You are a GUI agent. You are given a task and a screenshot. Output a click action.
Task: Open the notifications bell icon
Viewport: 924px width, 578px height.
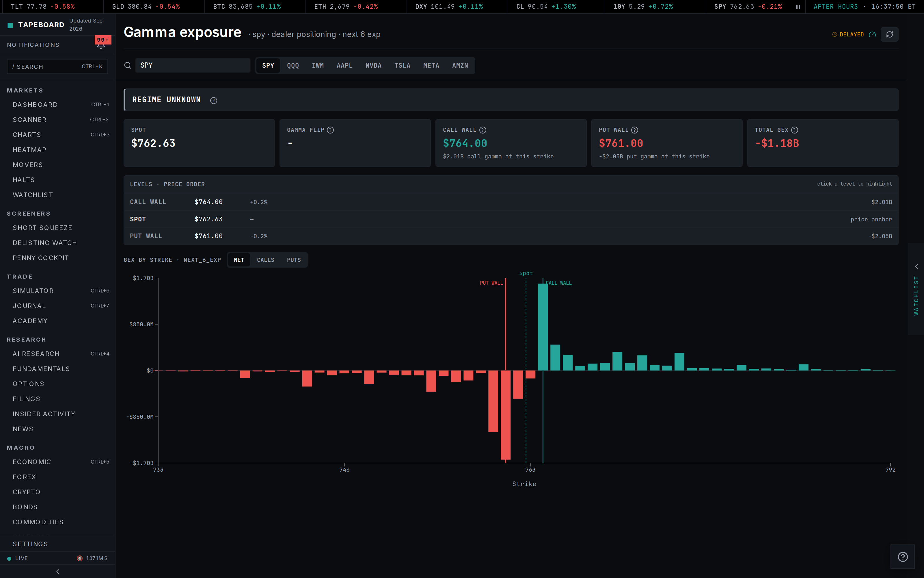pos(101,45)
